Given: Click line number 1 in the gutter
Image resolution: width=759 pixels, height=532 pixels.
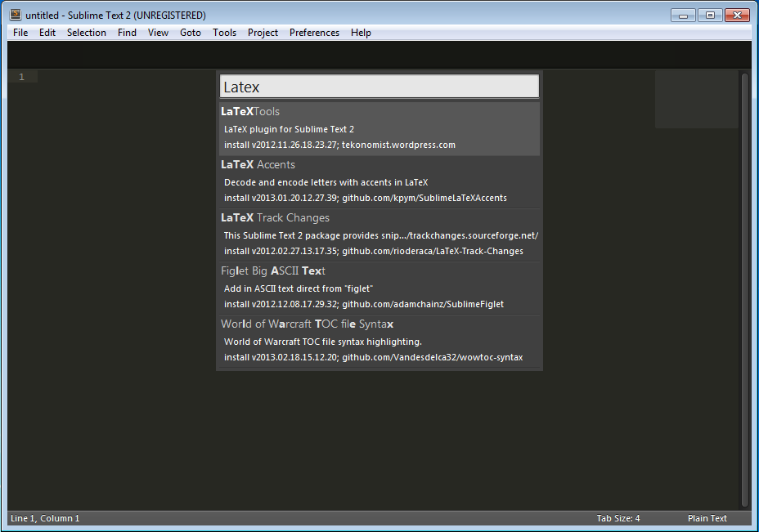Looking at the screenshot, I should coord(21,77).
